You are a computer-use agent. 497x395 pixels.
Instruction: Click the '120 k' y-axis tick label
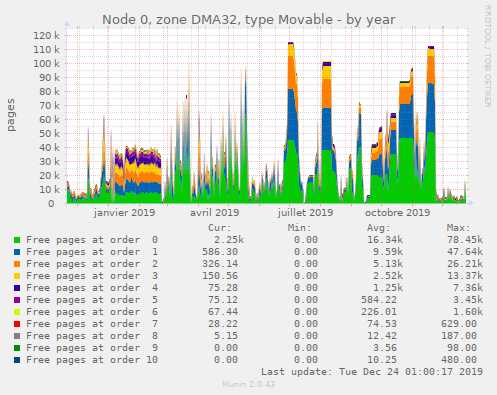click(46, 36)
